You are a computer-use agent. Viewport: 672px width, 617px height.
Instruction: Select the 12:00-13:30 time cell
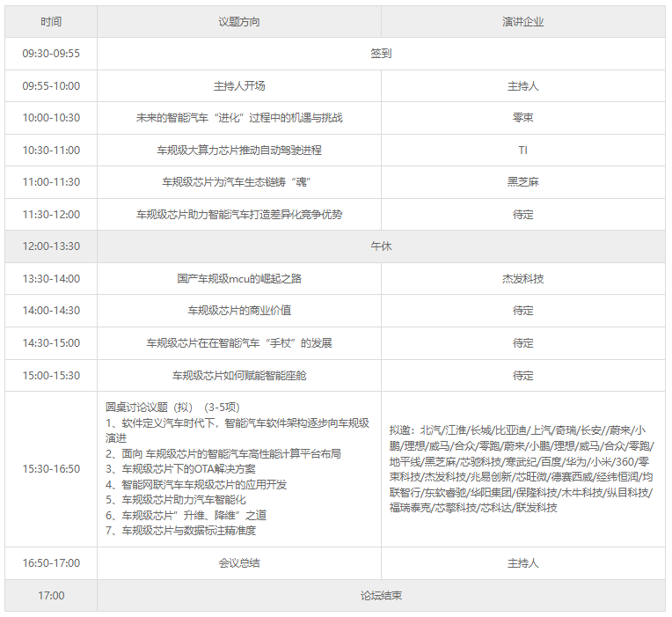click(x=51, y=246)
